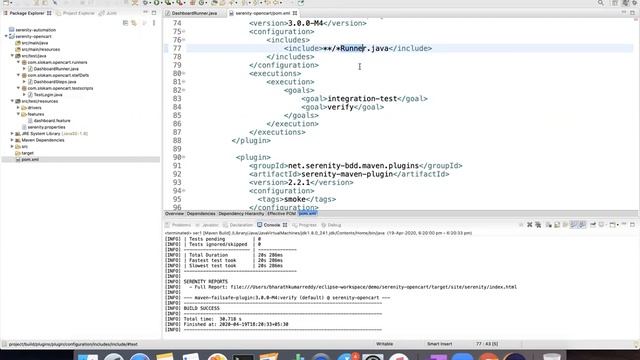This screenshot has height=360, width=640.
Task: Maximize the editor area
Action: pos(632,13)
